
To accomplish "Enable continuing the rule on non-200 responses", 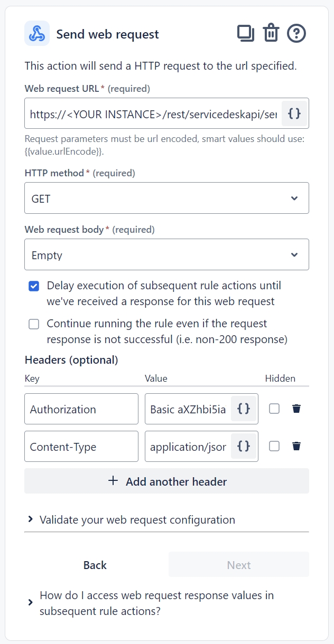I will [34, 324].
